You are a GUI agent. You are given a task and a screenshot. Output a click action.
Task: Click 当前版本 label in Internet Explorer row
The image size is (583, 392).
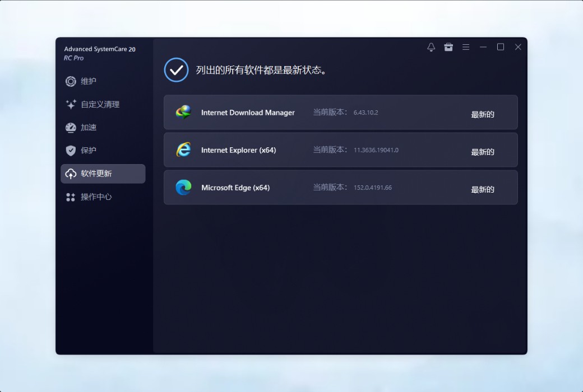click(x=330, y=150)
